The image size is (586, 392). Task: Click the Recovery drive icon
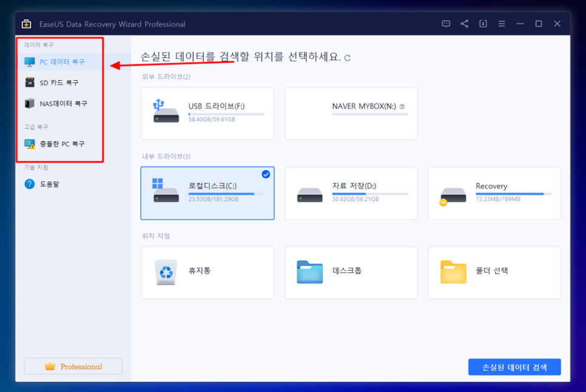453,196
